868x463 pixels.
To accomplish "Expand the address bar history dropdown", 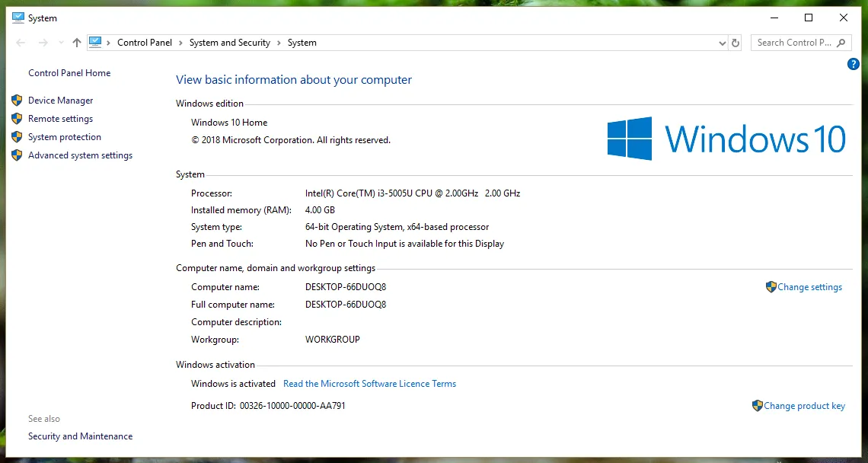I will tap(723, 43).
